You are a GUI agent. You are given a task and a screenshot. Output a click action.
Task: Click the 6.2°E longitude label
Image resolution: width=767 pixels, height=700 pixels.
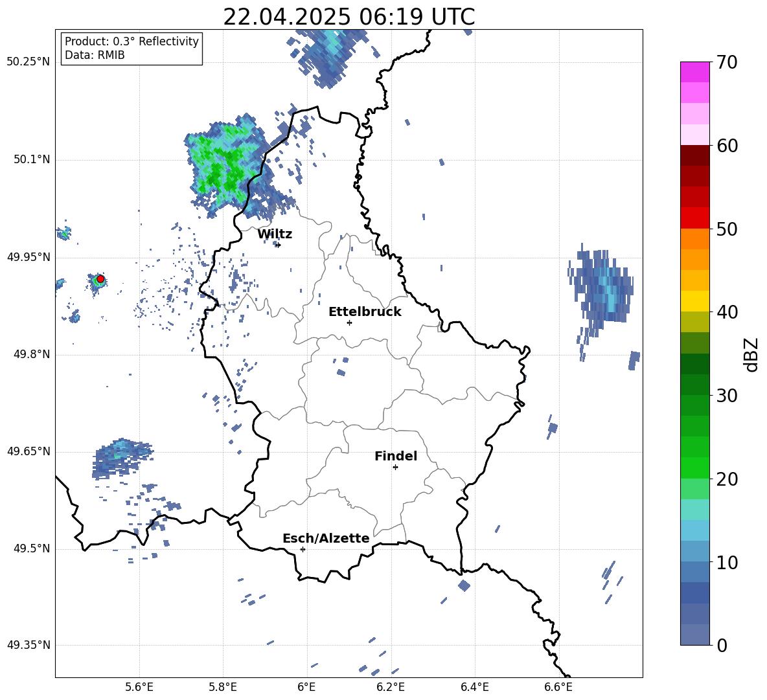[391, 688]
